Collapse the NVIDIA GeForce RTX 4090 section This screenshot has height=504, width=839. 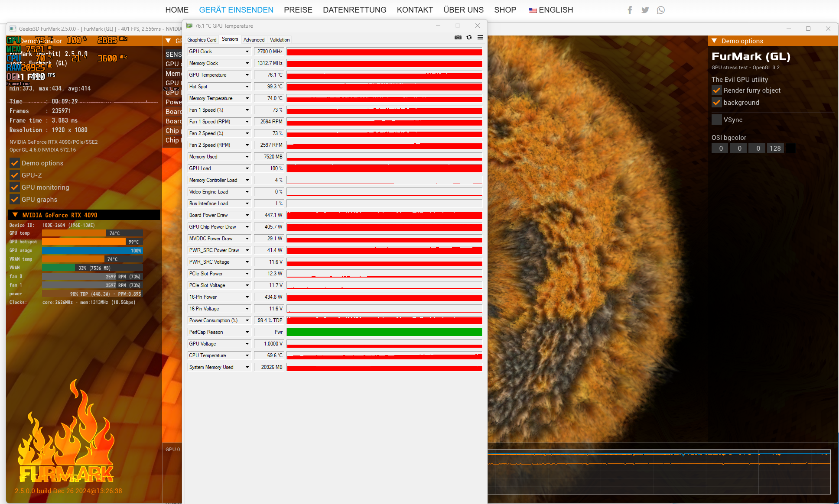[x=15, y=215]
